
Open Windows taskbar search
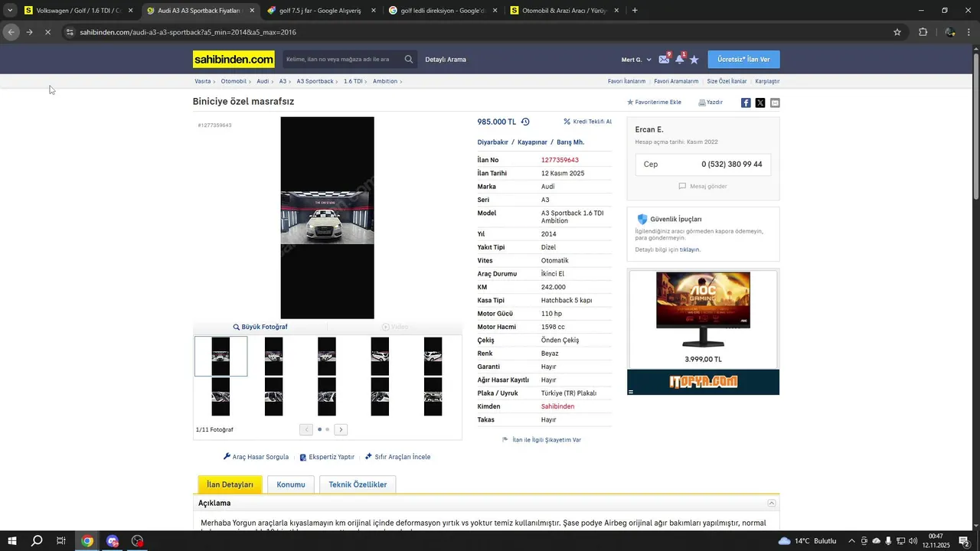[37, 541]
